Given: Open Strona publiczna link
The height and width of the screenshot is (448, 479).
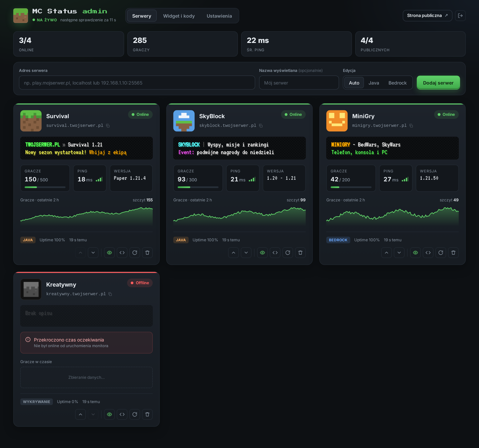Looking at the screenshot, I should (427, 16).
